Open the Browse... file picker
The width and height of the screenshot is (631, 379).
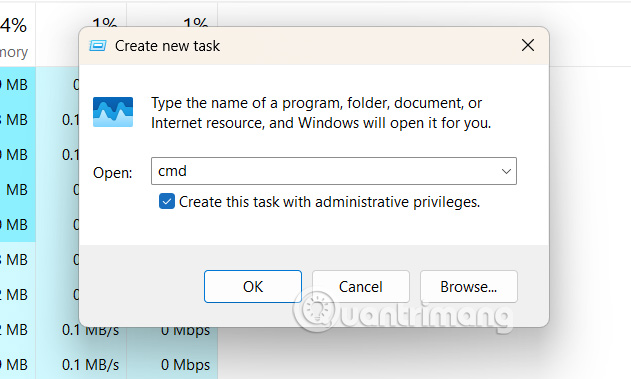468,286
